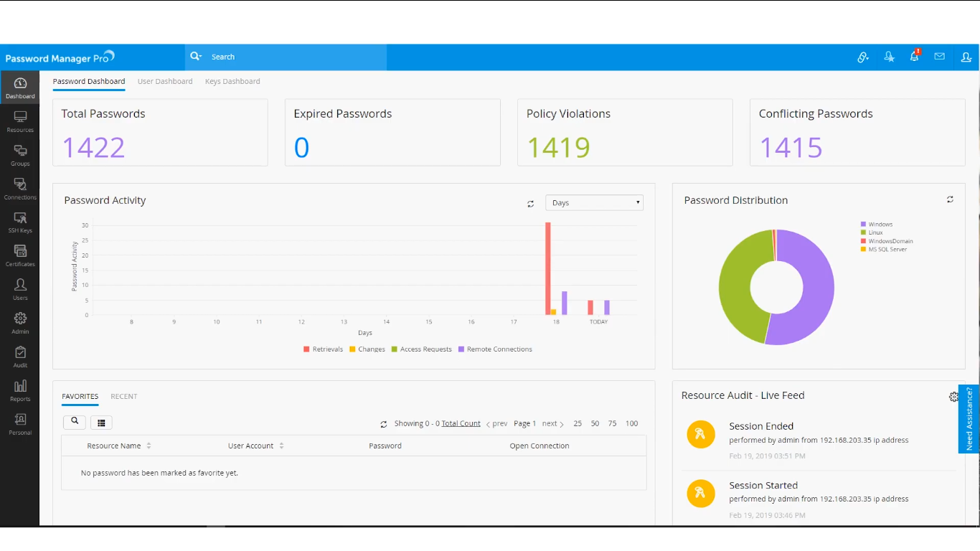Refresh the Password Distribution chart
The width and height of the screenshot is (980, 551).
click(950, 199)
